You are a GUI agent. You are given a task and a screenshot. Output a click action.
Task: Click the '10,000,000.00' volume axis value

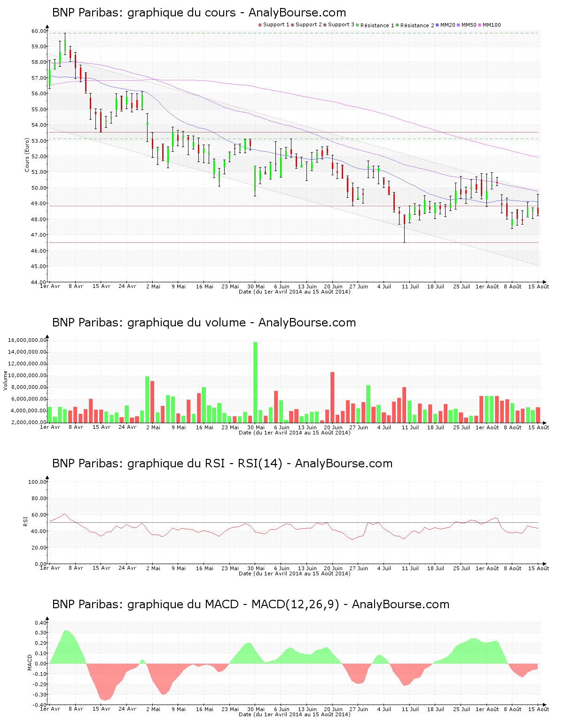27,375
